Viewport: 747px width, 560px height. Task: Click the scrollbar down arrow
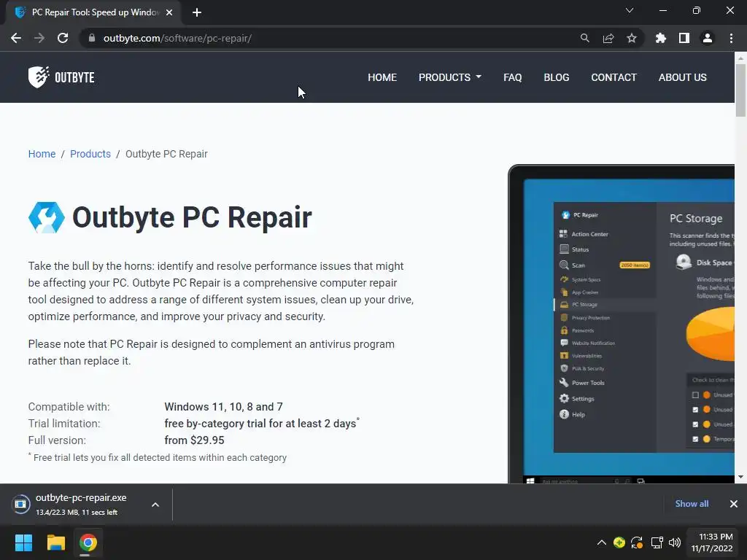(740, 477)
